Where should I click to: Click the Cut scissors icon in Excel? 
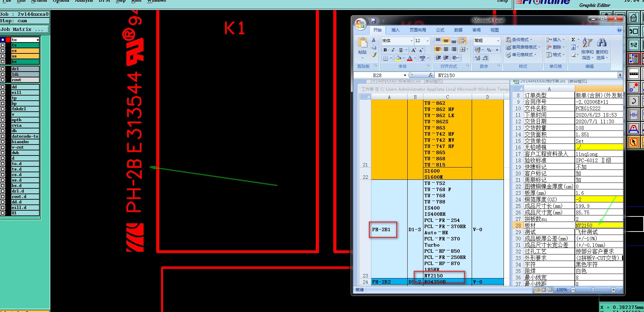click(x=374, y=40)
